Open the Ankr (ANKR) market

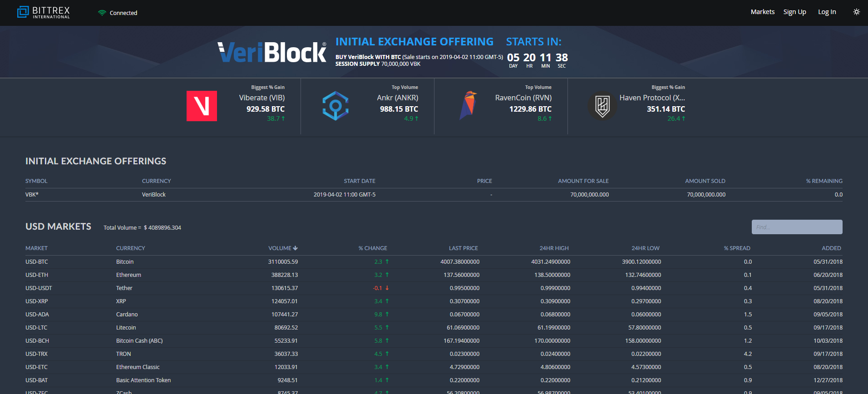(x=397, y=98)
